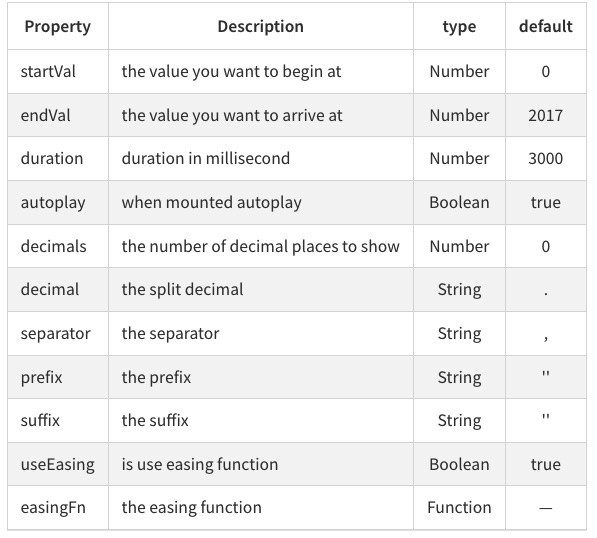This screenshot has width=597, height=538.
Task: Click the default value 3000
Action: [x=546, y=158]
